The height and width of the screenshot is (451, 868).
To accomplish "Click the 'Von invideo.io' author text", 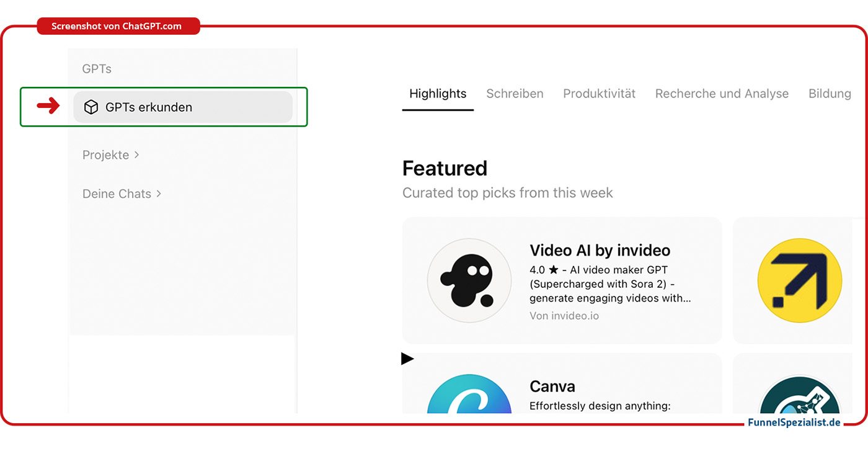I will [x=564, y=316].
